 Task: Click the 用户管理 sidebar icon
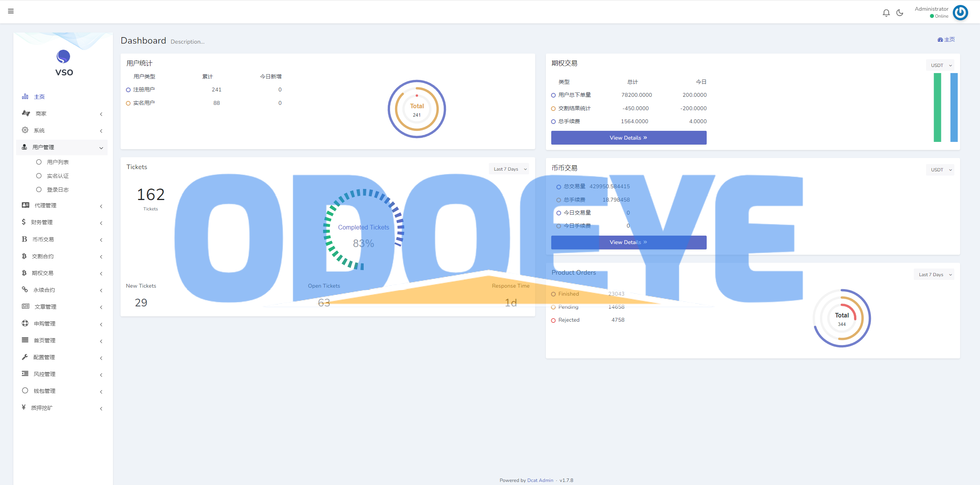pyautogui.click(x=23, y=147)
